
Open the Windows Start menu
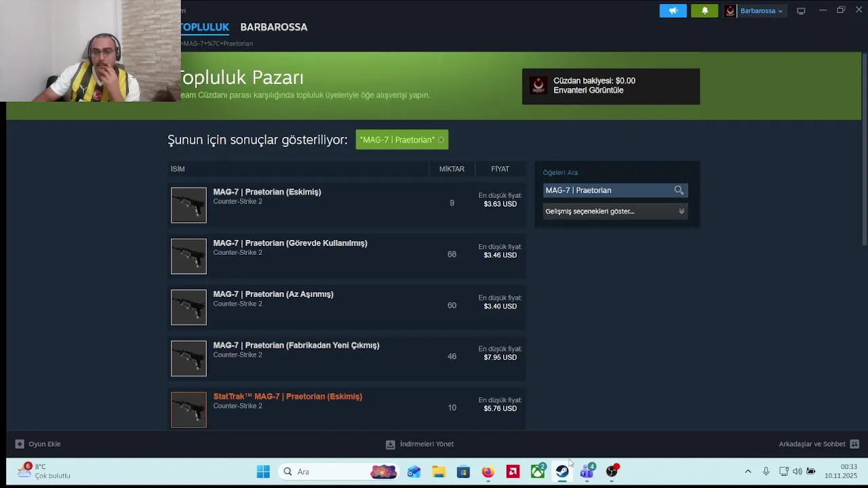click(x=263, y=472)
